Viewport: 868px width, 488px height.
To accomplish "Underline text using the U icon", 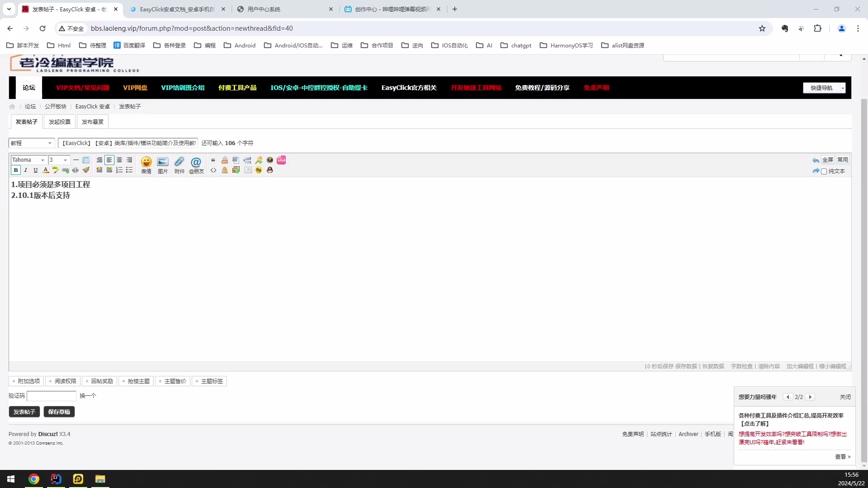I will click(x=35, y=170).
